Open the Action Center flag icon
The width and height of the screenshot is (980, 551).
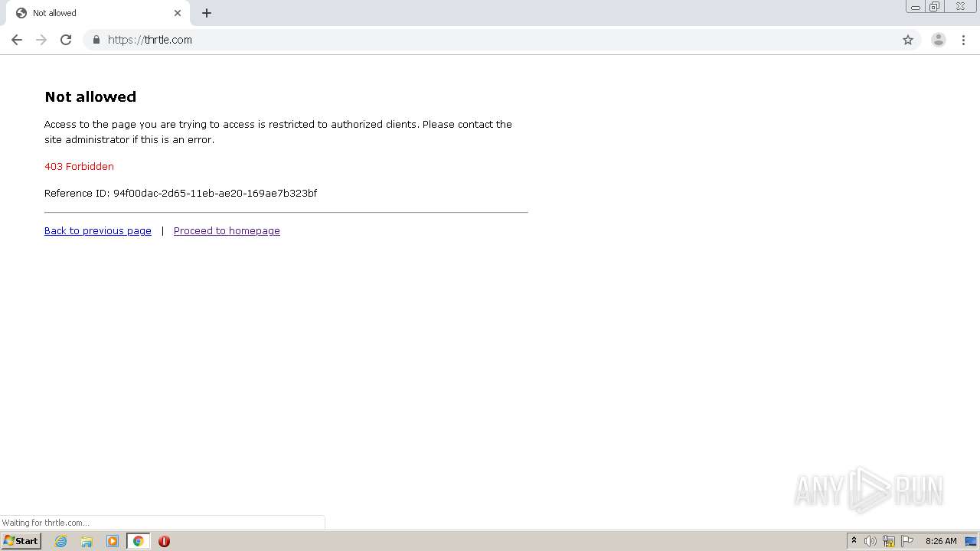click(907, 541)
